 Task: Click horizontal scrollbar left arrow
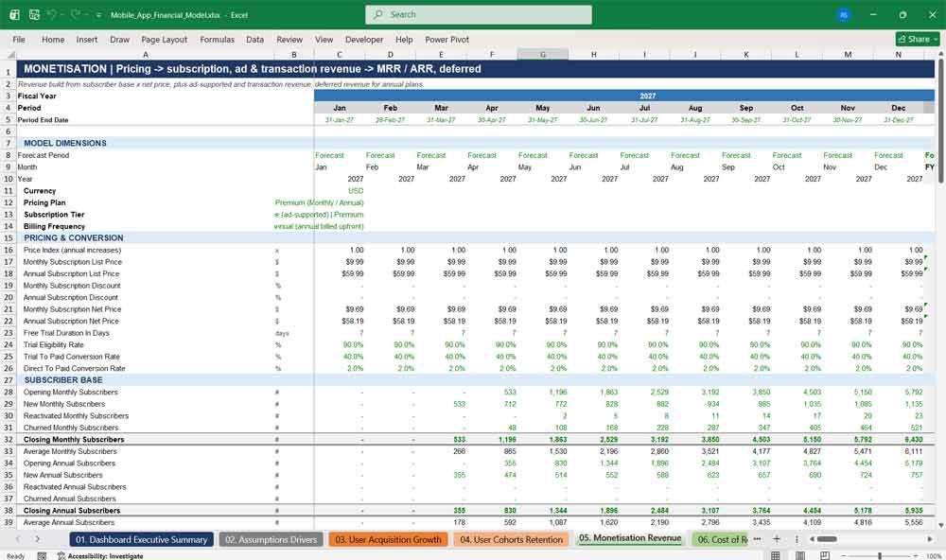pos(812,539)
